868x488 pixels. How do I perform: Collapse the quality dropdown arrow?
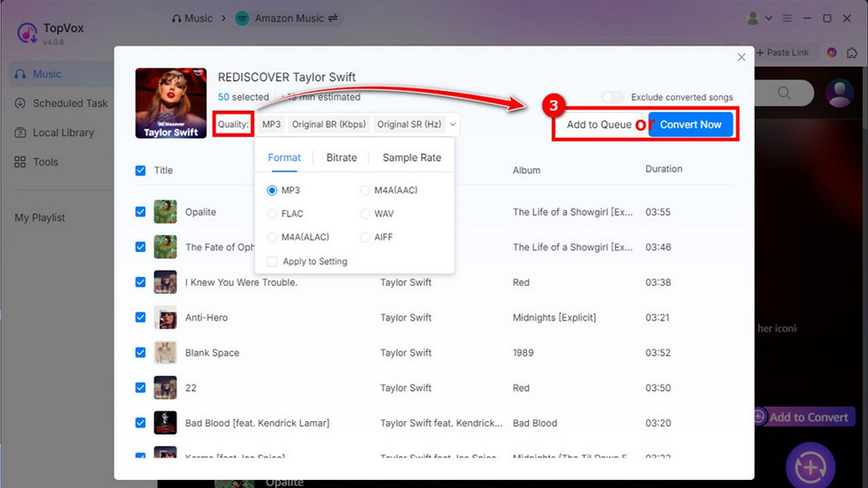click(x=452, y=125)
